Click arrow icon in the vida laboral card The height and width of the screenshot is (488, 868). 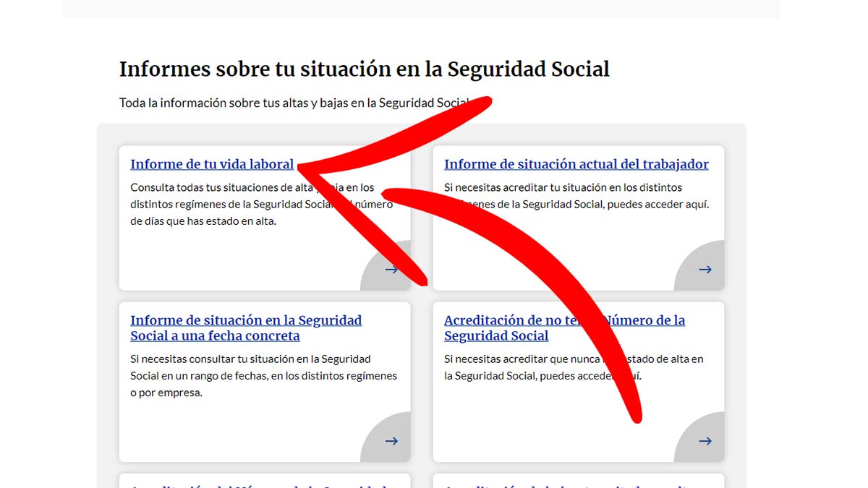391,270
